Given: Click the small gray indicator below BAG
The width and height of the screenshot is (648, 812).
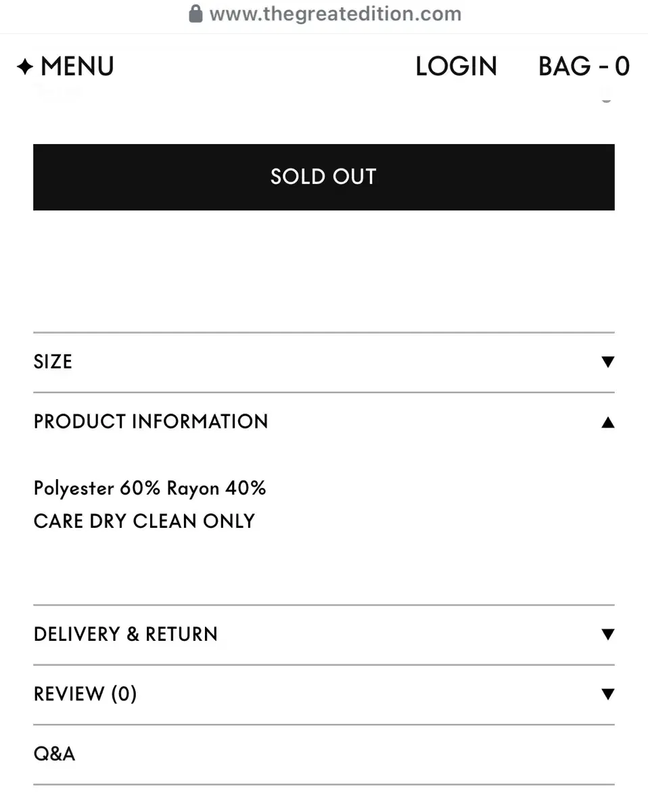Looking at the screenshot, I should (606, 99).
